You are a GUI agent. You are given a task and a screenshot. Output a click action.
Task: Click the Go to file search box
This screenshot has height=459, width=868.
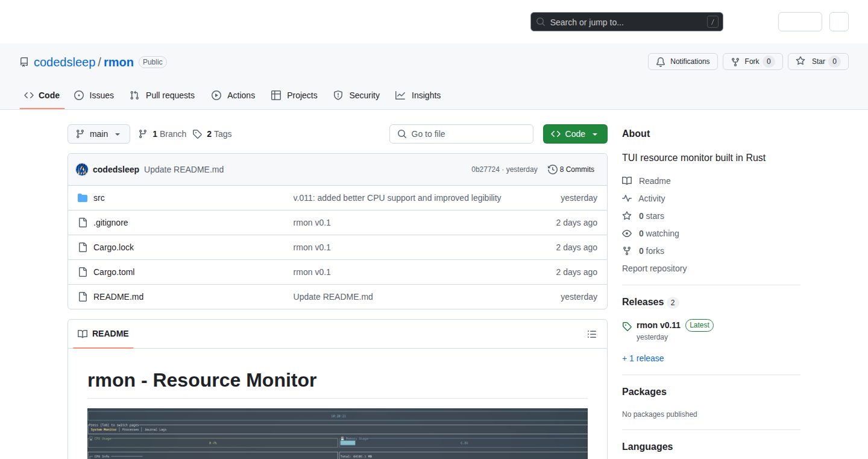pos(461,134)
